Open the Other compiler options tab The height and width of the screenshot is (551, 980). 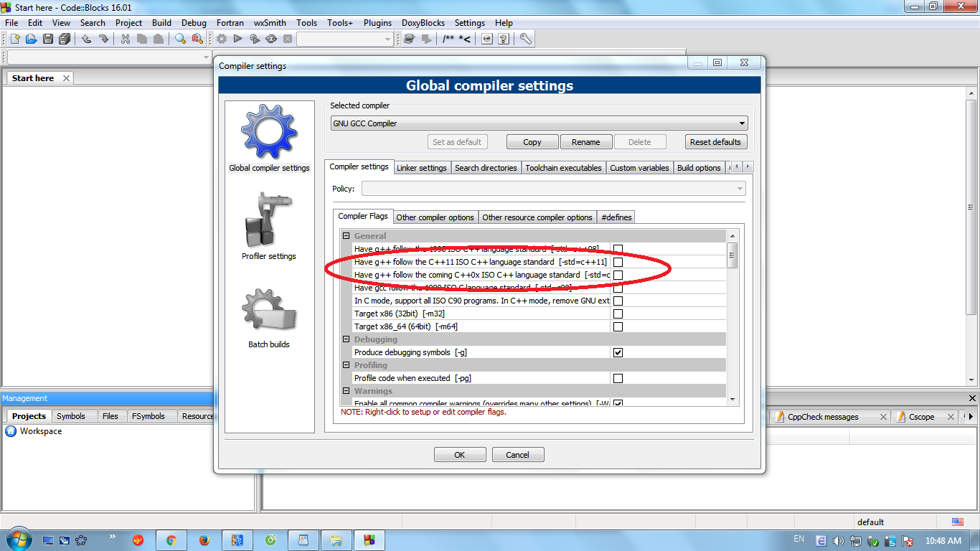pos(435,217)
